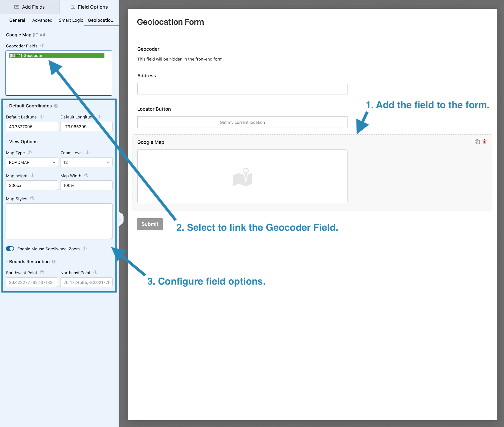Screen dimensions: 504x427
Task: Switch to the Add Fields tab
Action: click(x=30, y=7)
